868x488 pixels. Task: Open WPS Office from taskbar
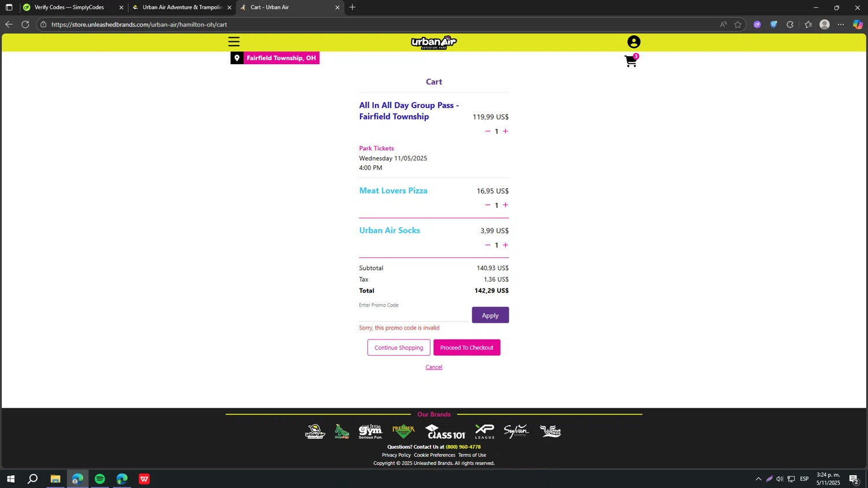(x=144, y=479)
